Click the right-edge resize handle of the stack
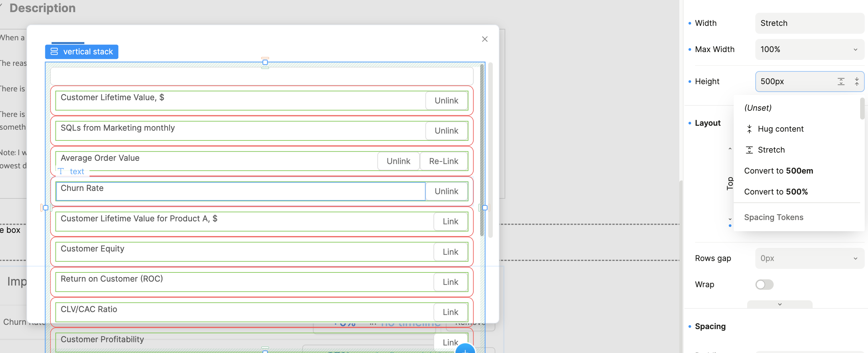The height and width of the screenshot is (353, 868). [x=484, y=208]
